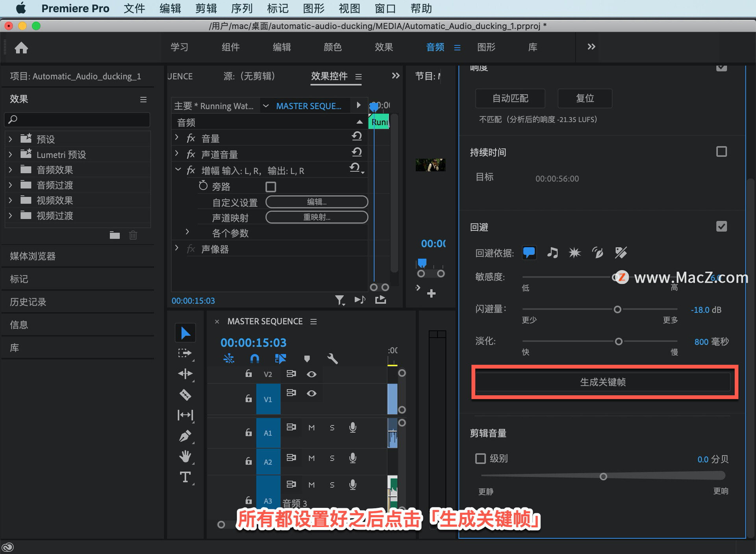Viewport: 756px width, 554px height.
Task: Select the Ripple Edit tool
Action: click(185, 374)
